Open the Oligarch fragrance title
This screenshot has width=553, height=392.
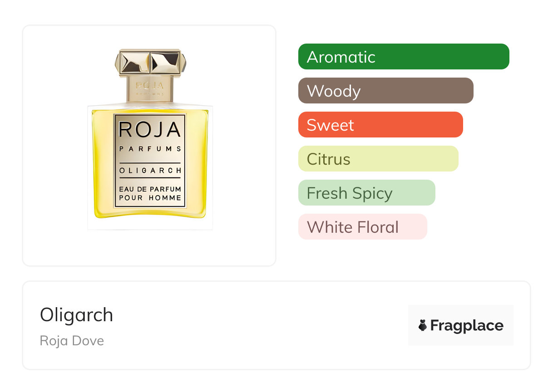[76, 315]
